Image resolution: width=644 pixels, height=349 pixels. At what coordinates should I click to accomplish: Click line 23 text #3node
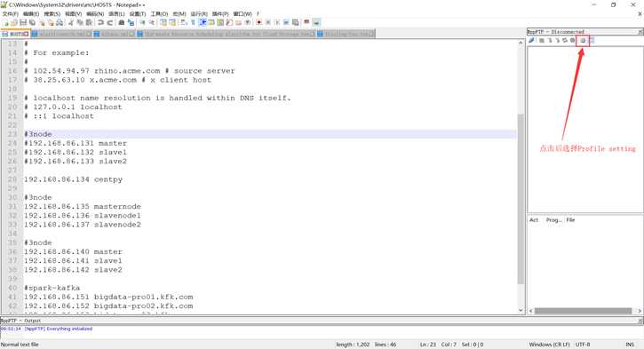(x=38, y=134)
